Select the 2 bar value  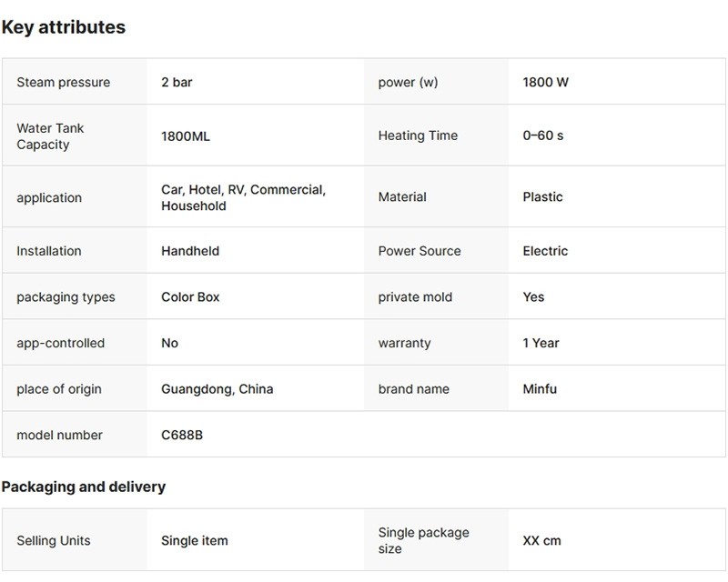(x=177, y=82)
